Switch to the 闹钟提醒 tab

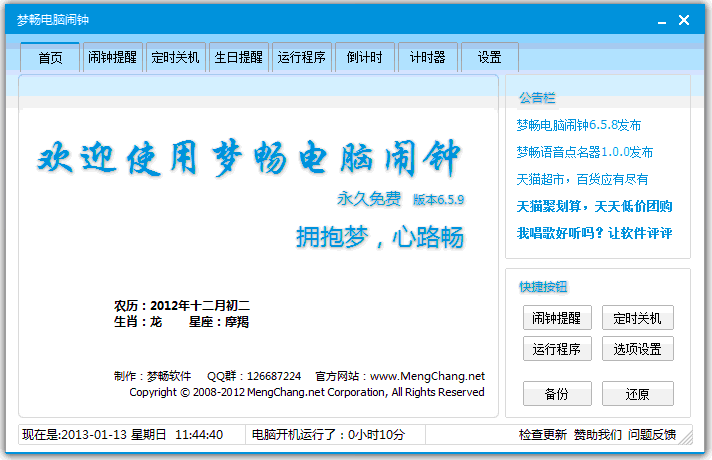point(113,57)
